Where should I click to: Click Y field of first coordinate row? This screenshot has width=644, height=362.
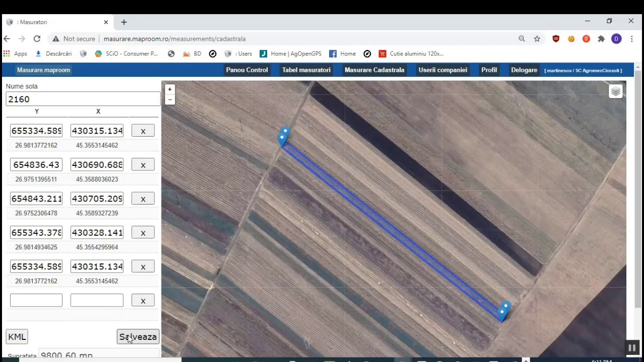click(x=36, y=131)
